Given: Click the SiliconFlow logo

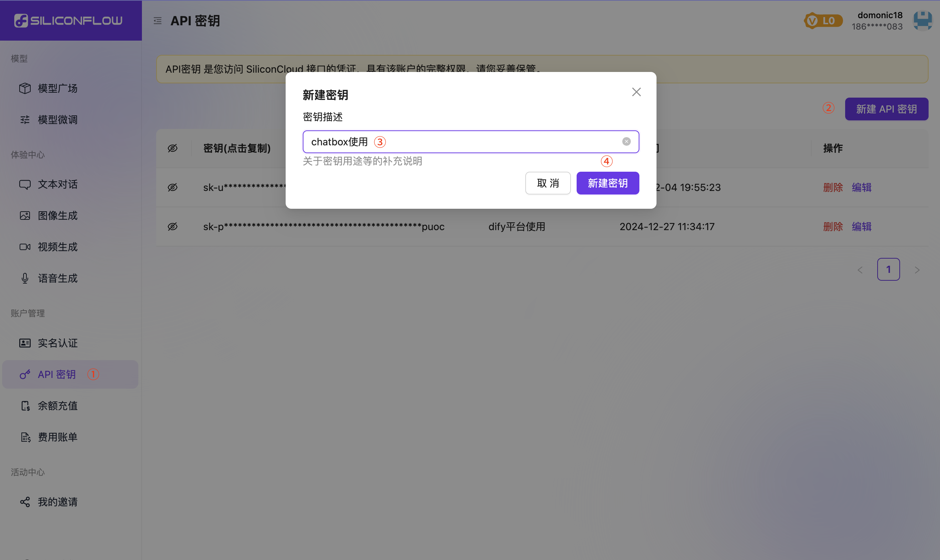Looking at the screenshot, I should pyautogui.click(x=69, y=20).
